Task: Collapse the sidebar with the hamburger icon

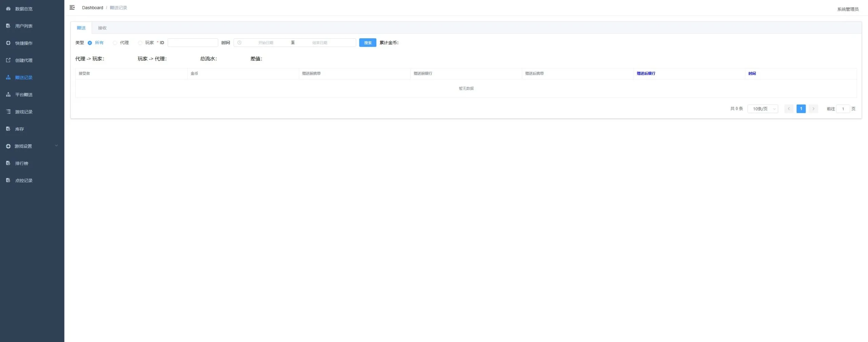Action: (x=72, y=7)
